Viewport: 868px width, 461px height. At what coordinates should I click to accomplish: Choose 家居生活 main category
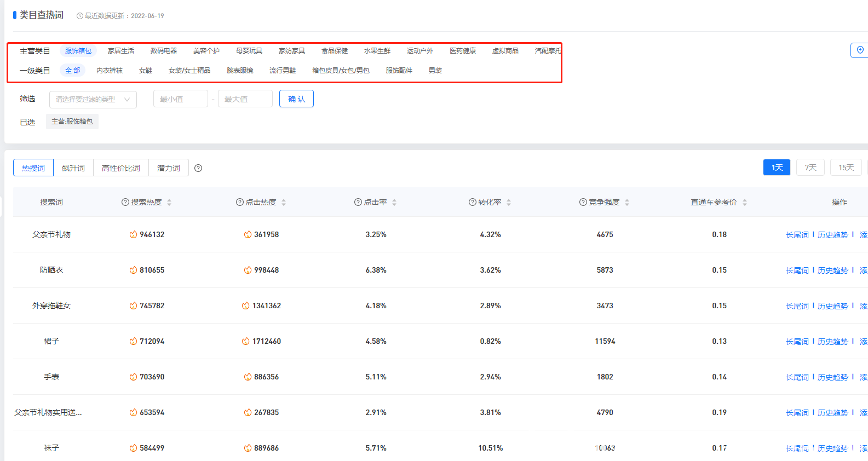click(x=121, y=51)
